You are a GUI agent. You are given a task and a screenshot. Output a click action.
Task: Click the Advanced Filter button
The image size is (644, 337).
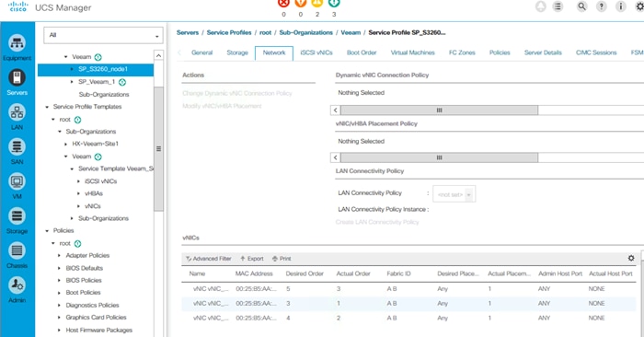pyautogui.click(x=208, y=259)
